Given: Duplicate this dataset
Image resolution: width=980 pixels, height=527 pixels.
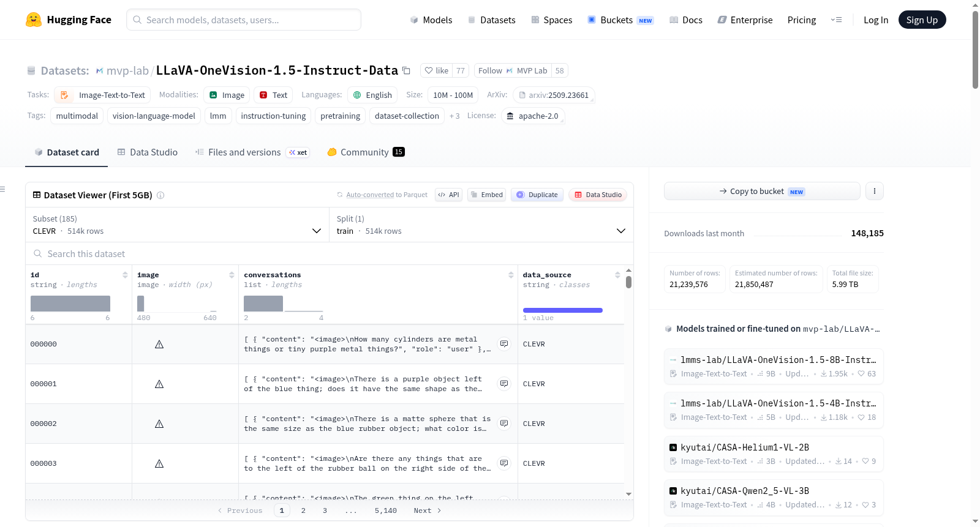Looking at the screenshot, I should coord(537,195).
